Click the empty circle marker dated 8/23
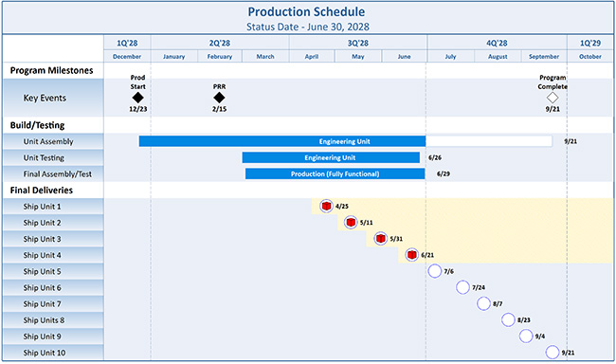 click(x=508, y=319)
